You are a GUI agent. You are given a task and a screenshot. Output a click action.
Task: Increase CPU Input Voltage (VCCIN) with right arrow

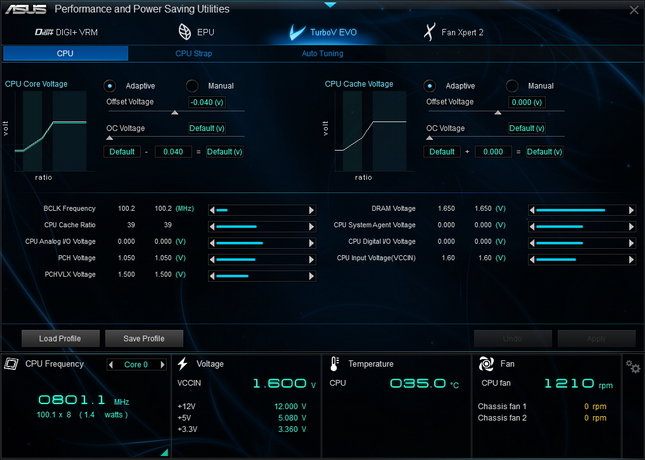[631, 260]
